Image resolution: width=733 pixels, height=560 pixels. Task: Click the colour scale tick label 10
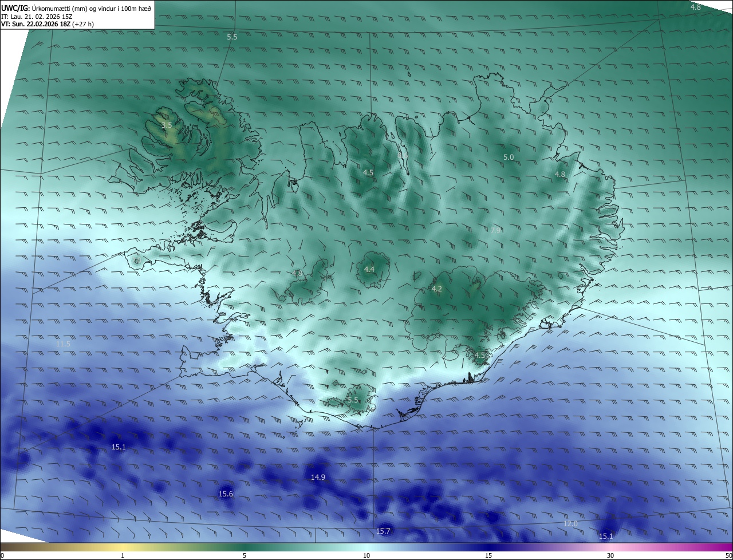click(x=366, y=555)
